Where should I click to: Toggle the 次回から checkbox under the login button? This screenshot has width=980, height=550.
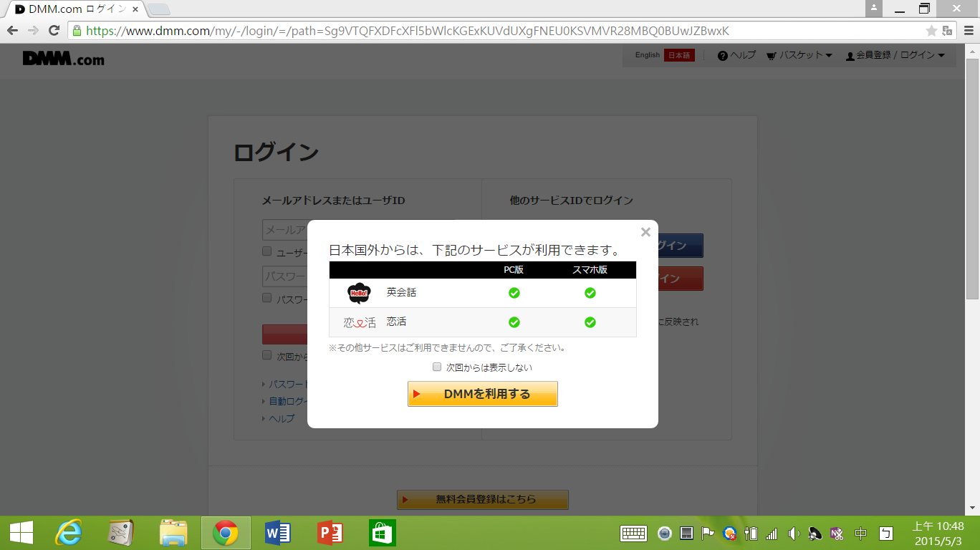[266, 355]
